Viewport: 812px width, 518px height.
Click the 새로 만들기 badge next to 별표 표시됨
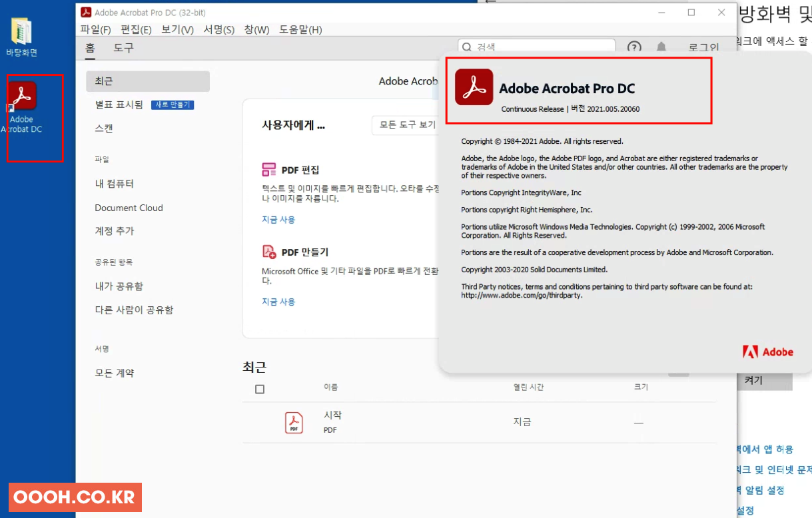173,105
